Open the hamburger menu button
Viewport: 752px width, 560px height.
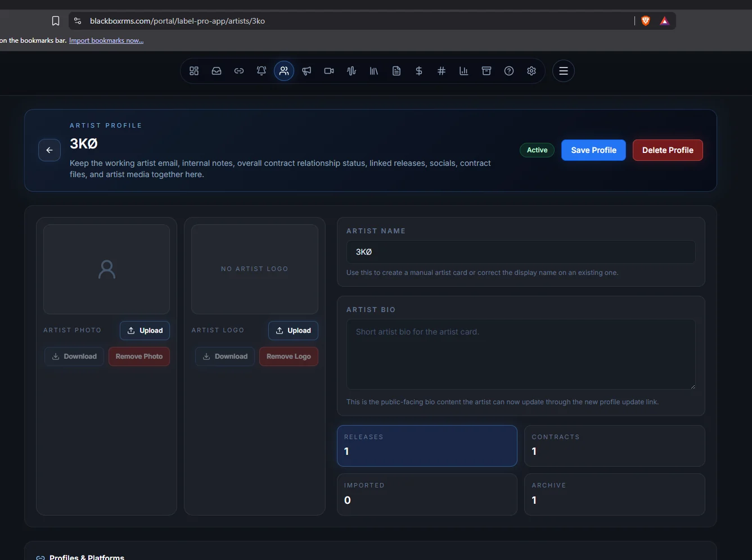[x=564, y=71]
